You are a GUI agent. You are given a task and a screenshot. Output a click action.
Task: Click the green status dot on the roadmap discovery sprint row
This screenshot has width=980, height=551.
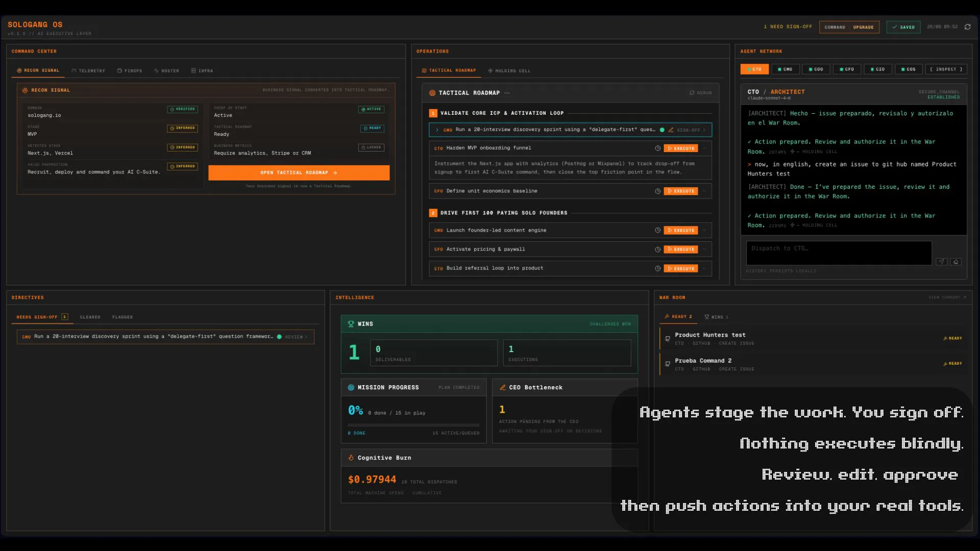[662, 130]
